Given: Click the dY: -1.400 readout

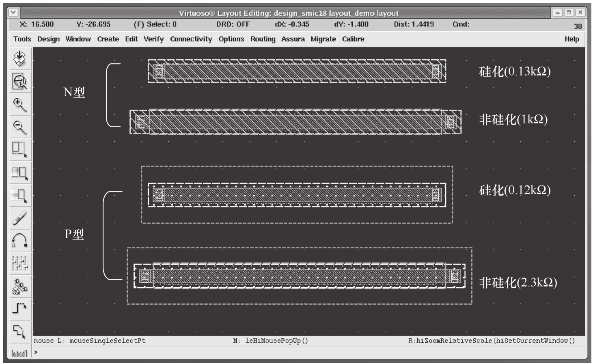Looking at the screenshot, I should (351, 24).
